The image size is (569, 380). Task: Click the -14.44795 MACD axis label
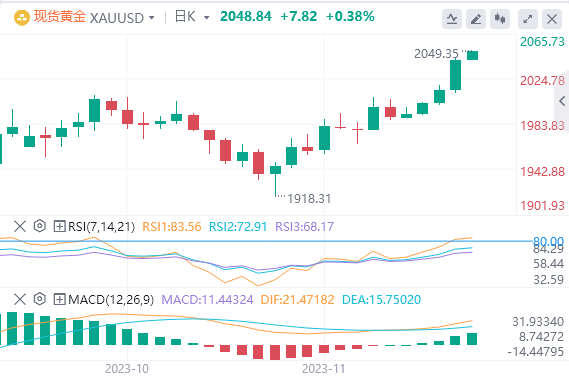click(x=535, y=352)
